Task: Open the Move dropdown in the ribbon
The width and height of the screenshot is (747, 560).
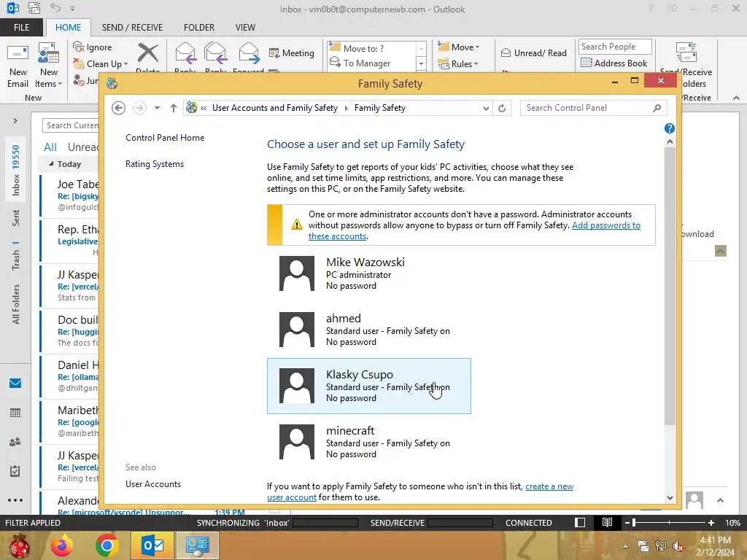Action: pyautogui.click(x=459, y=47)
